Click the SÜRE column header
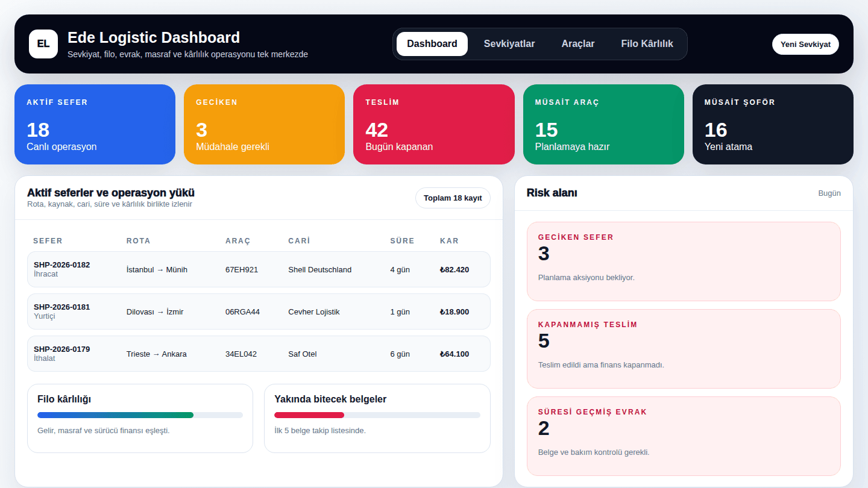 coord(402,240)
